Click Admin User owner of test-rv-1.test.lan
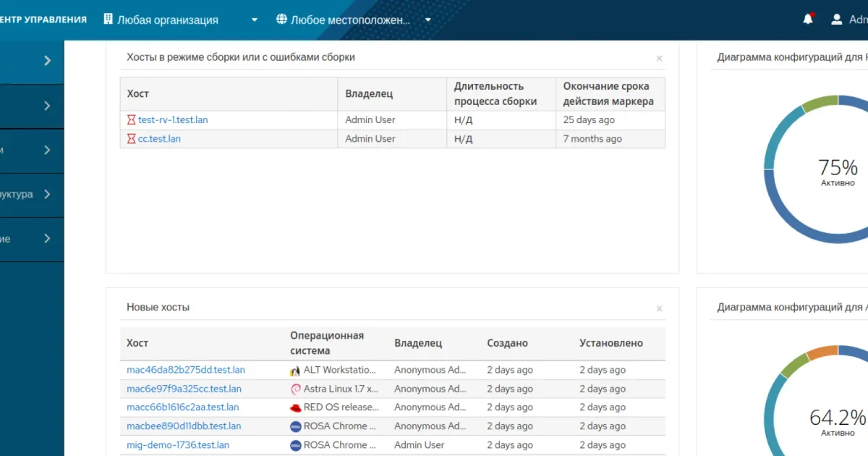 click(370, 119)
